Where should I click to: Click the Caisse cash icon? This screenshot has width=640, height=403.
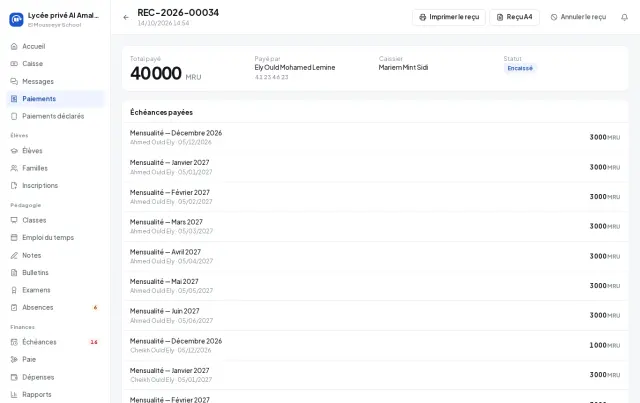pos(14,64)
